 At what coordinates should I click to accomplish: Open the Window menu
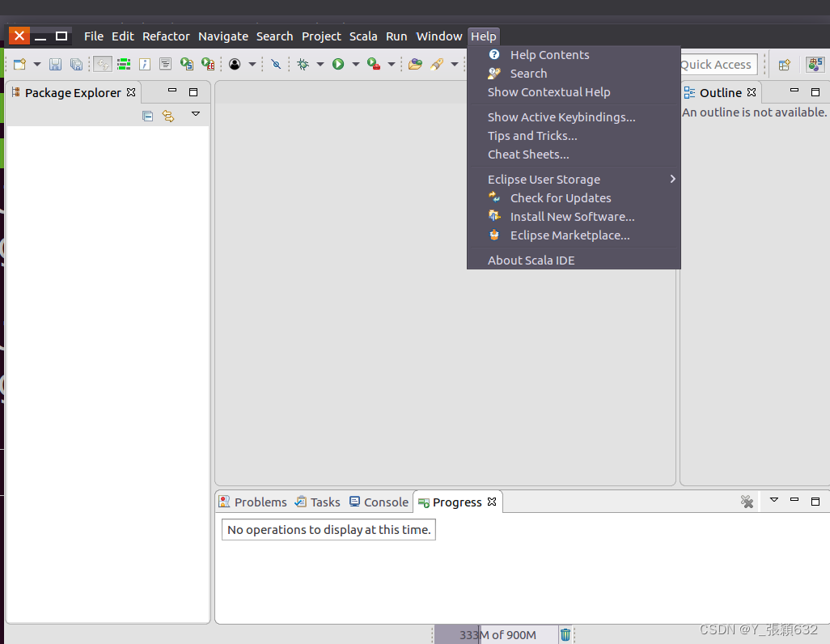click(439, 36)
